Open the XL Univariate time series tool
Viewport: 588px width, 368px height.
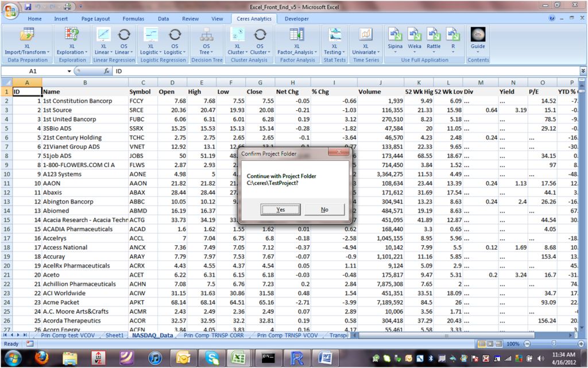pos(366,41)
